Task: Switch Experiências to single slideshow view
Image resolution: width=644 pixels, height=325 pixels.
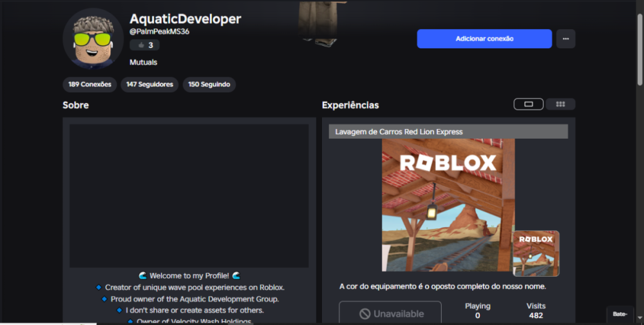Action: tap(529, 104)
